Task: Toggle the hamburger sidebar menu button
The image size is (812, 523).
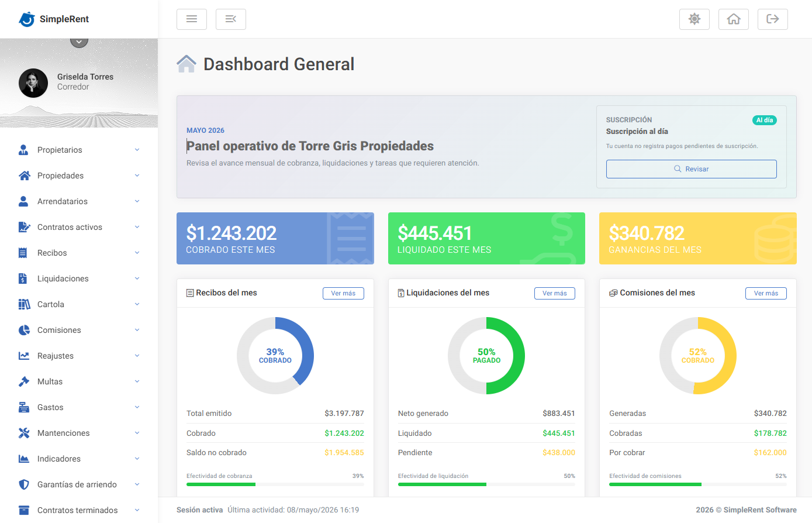Action: coord(192,19)
